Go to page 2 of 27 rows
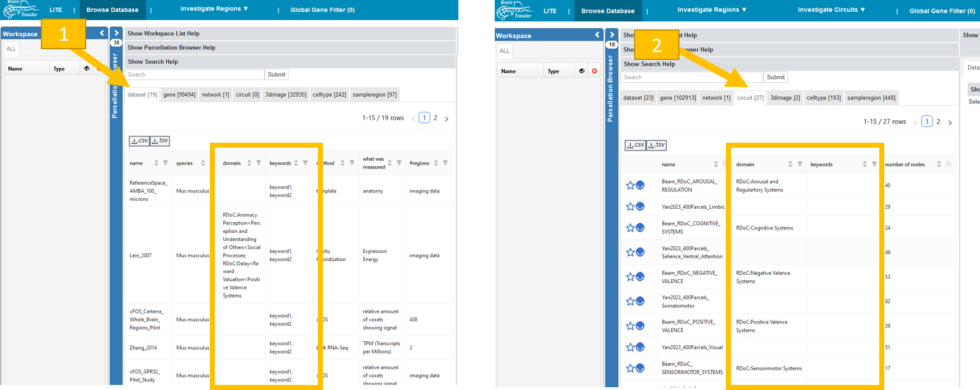Screen dimensions: 980x390 click(939, 121)
